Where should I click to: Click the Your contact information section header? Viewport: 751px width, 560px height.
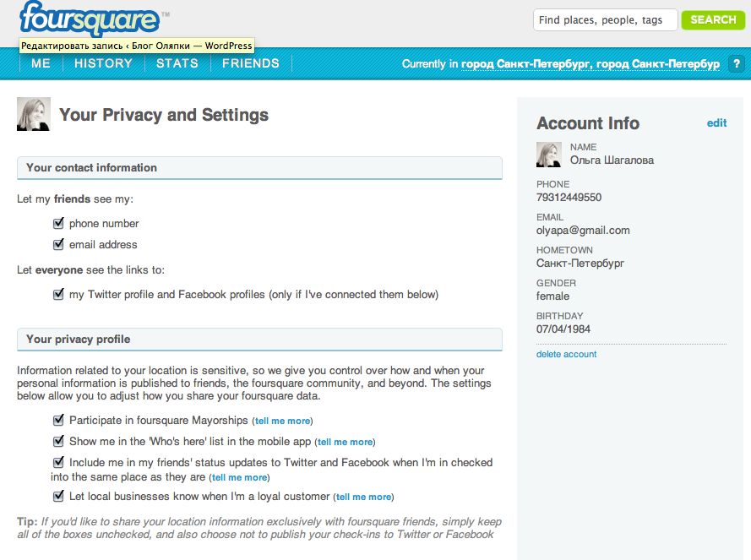click(x=259, y=168)
